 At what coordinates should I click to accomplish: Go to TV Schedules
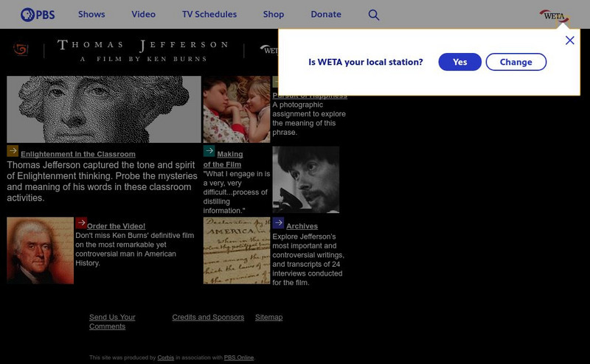pos(209,14)
